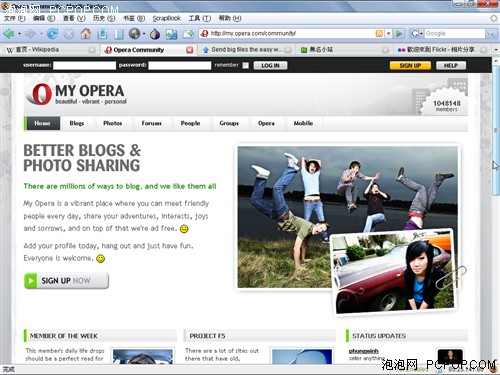Click the Forward arrow button
Viewport: 500px width, 375px height.
[30, 33]
